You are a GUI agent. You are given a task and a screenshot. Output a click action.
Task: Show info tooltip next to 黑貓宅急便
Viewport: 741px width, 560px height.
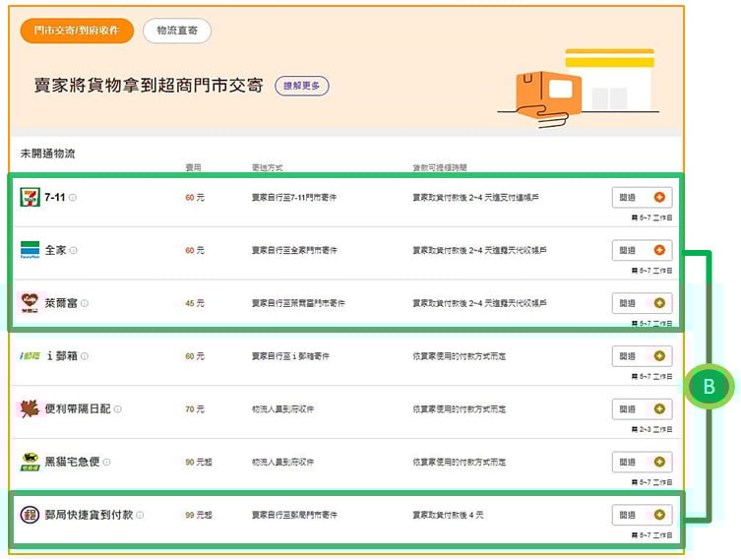coord(106,462)
